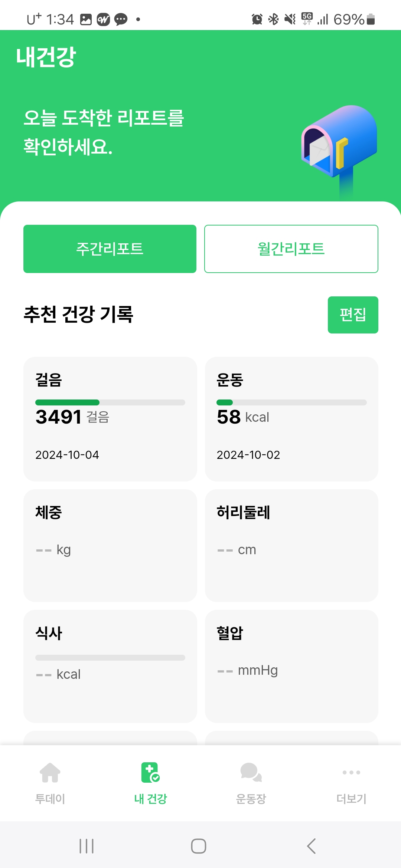Open the 혈압 blood pressure card
This screenshot has height=868, width=401.
tap(291, 666)
